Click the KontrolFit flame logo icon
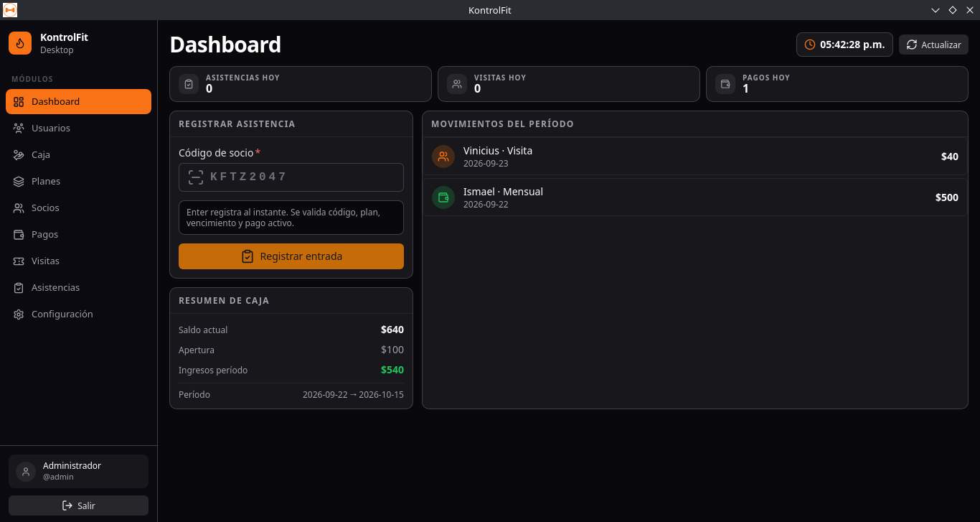This screenshot has height=522, width=980. pos(20,43)
